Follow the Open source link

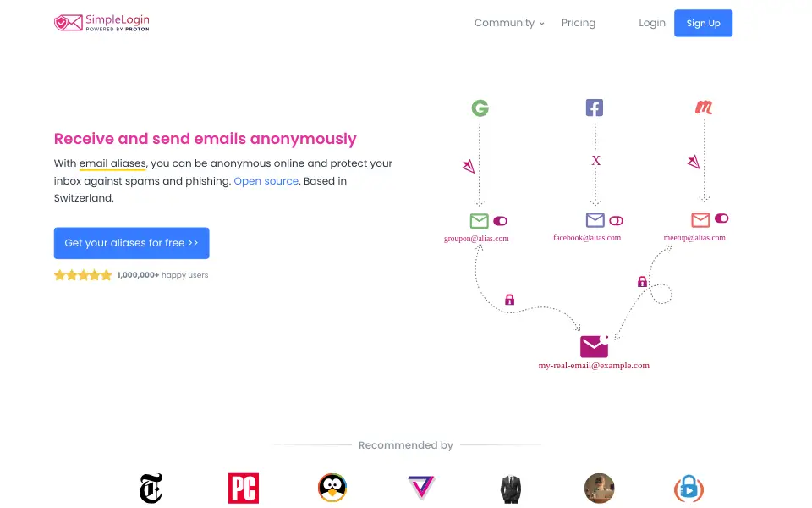[x=266, y=181]
